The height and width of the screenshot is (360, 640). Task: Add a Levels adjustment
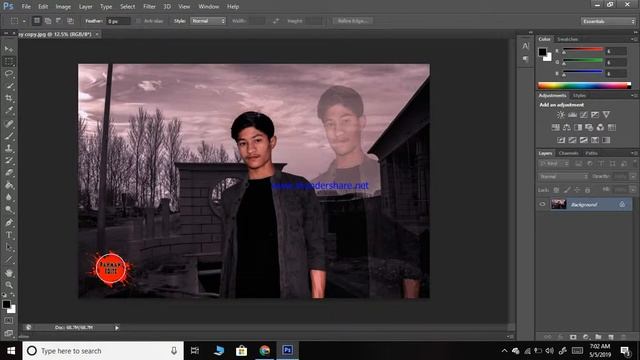(572, 115)
